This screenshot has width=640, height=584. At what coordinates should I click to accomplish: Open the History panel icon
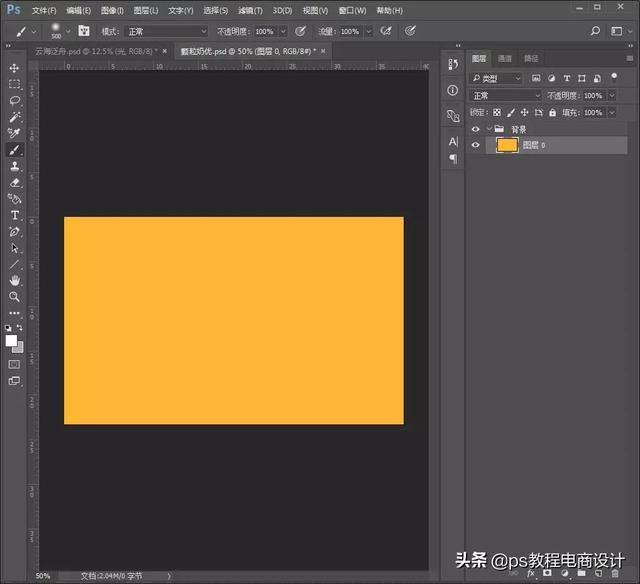(x=453, y=64)
